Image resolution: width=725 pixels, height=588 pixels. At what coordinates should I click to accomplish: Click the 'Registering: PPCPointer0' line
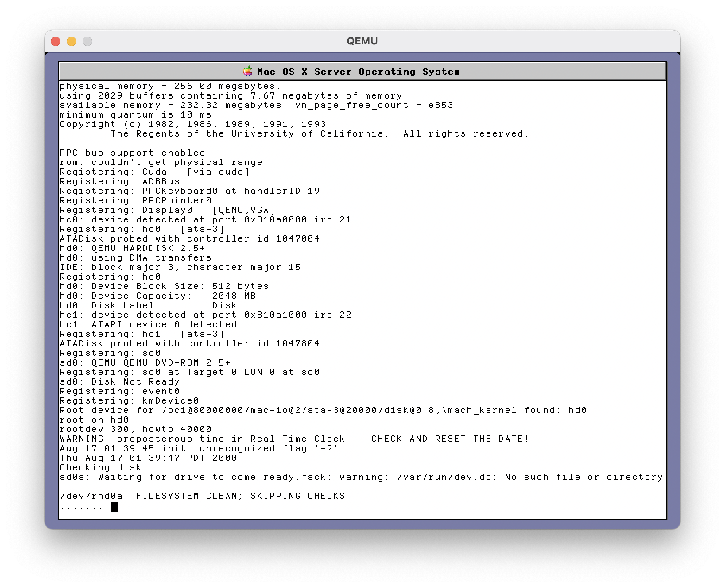coord(136,201)
